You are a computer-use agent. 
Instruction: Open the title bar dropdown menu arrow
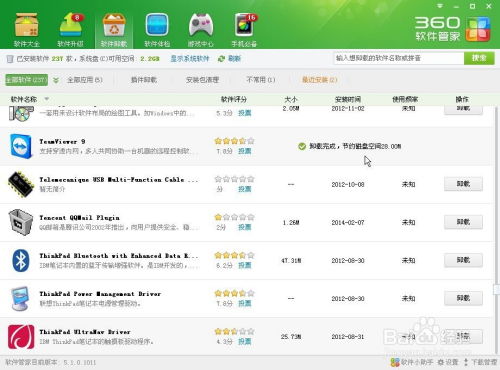click(440, 6)
